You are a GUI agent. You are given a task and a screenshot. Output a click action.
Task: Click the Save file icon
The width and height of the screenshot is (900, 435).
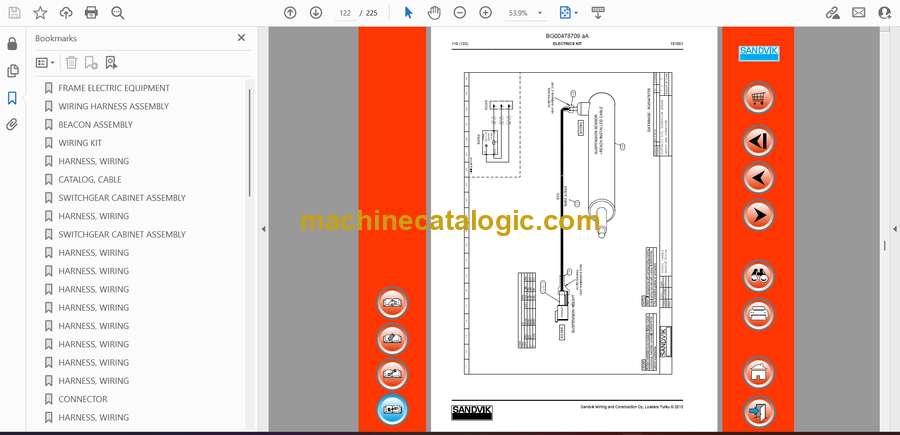[14, 13]
